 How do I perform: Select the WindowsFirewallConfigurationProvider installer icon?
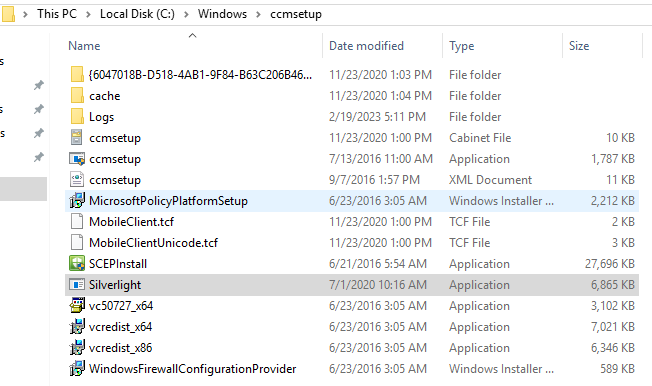click(77, 369)
